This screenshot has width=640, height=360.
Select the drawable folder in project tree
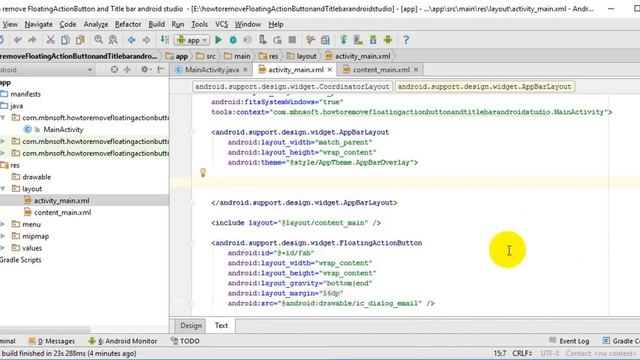tap(31, 177)
